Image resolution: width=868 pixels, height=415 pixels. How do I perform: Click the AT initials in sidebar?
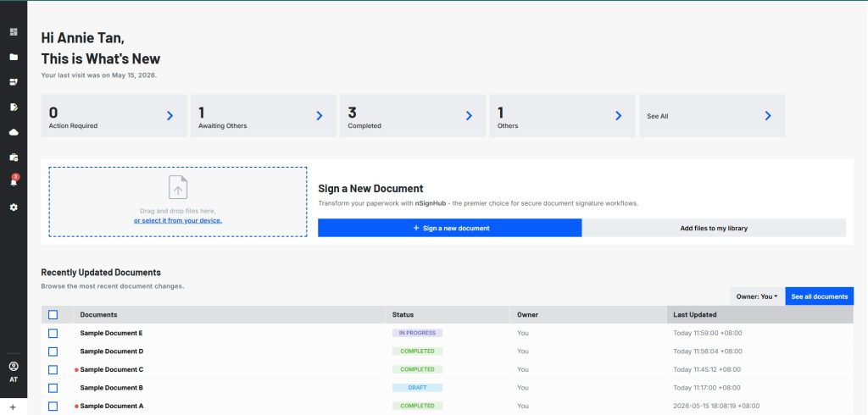click(14, 379)
